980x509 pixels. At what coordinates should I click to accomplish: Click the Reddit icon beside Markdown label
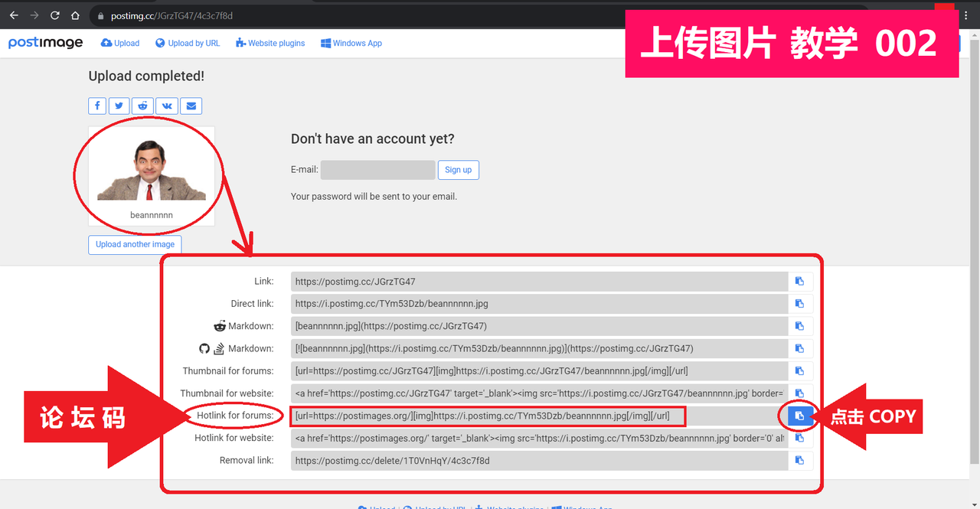(x=220, y=326)
